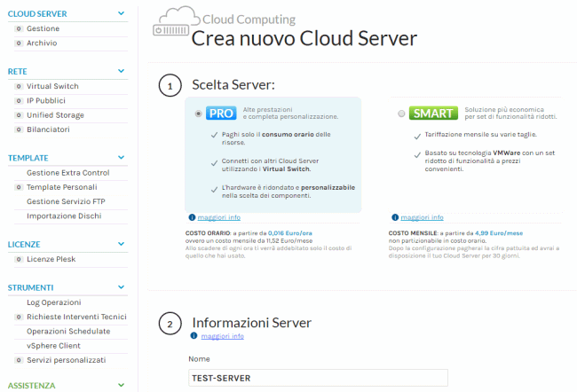Collapse the RETE sidebar section
Screen dimensions: 577x392
(x=122, y=71)
